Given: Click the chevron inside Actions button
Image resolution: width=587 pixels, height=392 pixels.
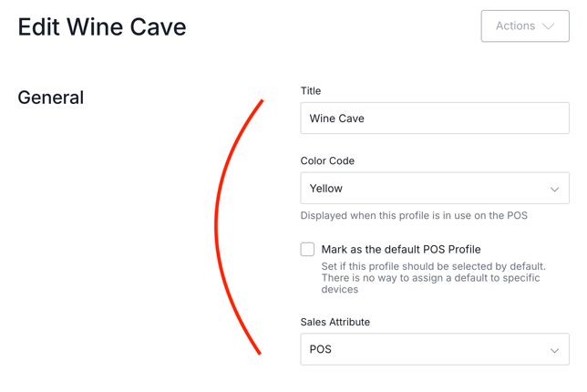Looking at the screenshot, I should coord(549,26).
